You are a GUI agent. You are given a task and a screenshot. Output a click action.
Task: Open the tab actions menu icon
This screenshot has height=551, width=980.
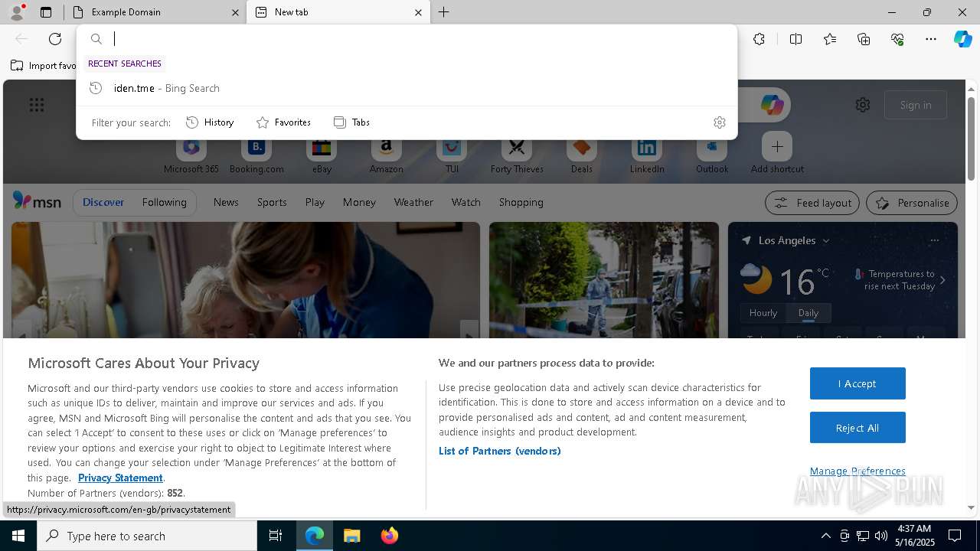click(x=46, y=12)
